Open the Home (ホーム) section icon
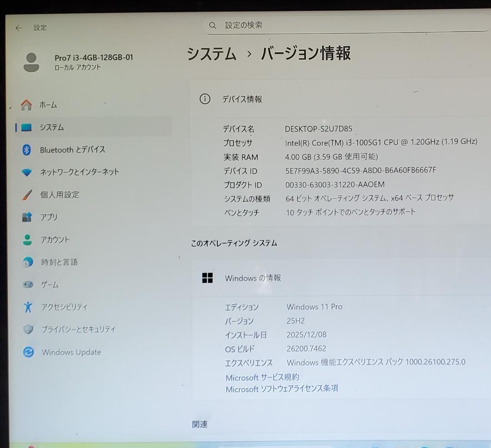The height and width of the screenshot is (448, 491). coord(26,105)
